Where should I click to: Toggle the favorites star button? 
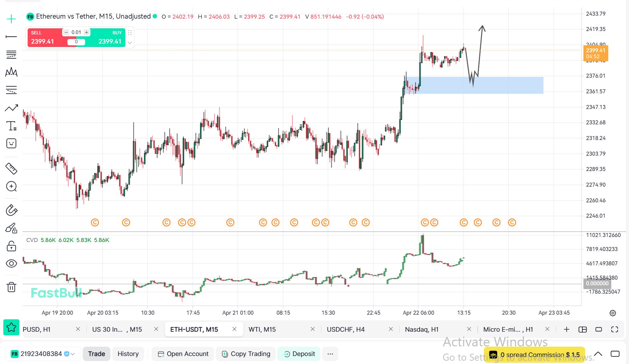11,327
